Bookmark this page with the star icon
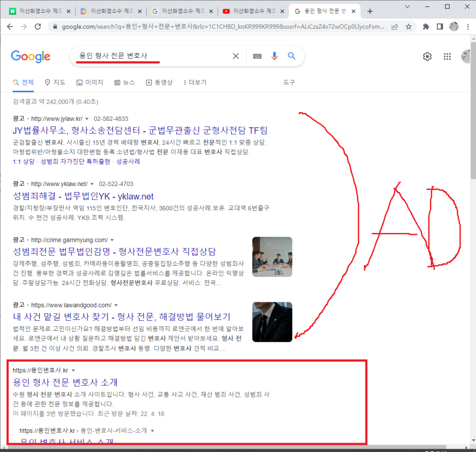The width and height of the screenshot is (476, 452). pyautogui.click(x=409, y=27)
